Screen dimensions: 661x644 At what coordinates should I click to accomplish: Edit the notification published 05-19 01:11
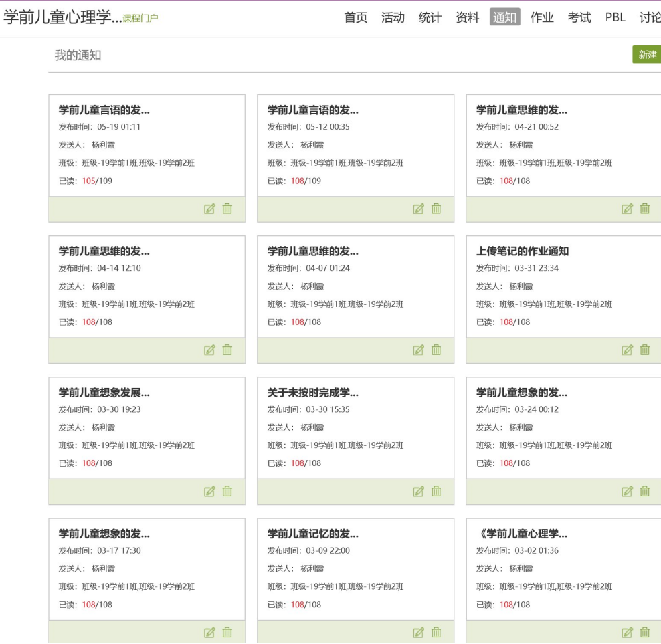(x=210, y=209)
